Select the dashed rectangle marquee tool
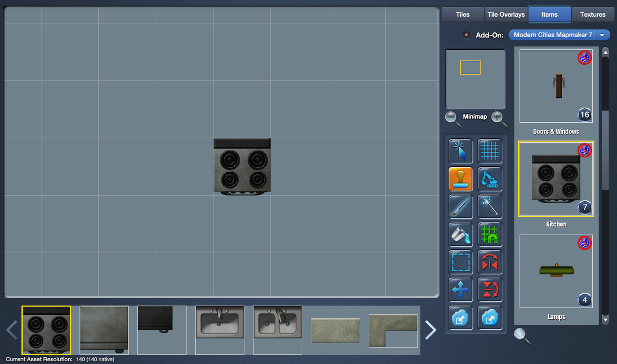The height and width of the screenshot is (364, 617). (x=460, y=262)
